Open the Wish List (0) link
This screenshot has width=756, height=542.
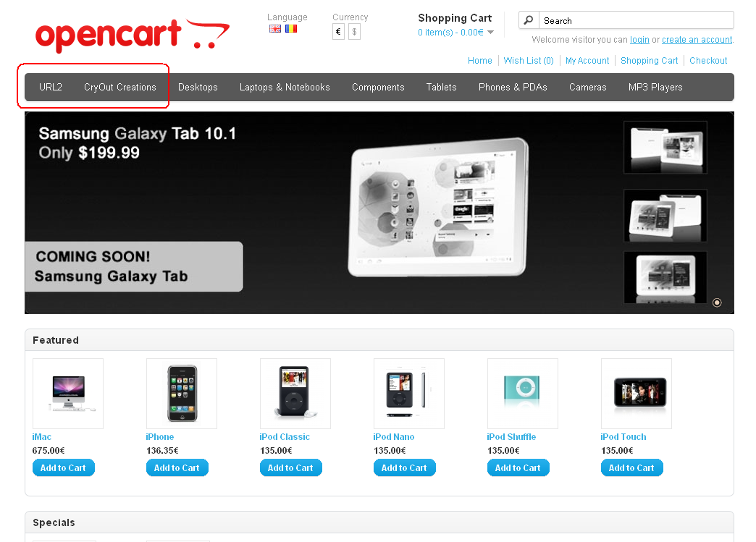pyautogui.click(x=529, y=60)
